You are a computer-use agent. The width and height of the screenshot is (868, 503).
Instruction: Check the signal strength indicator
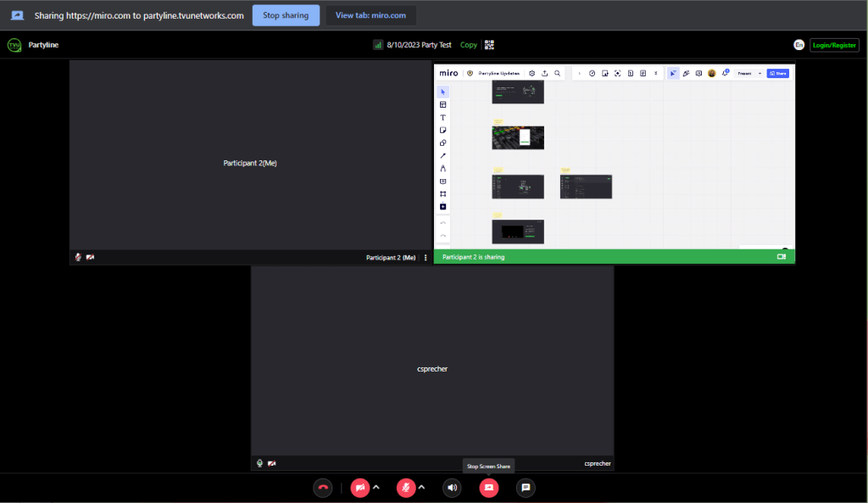[378, 45]
